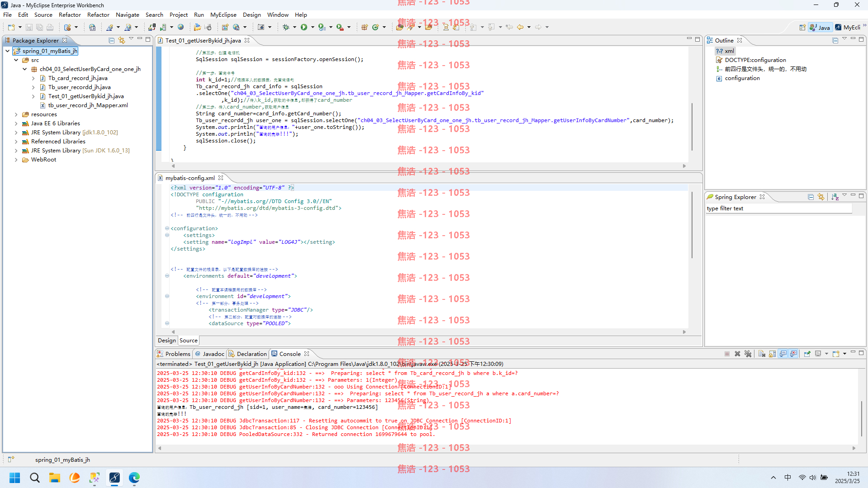Click the Run (green play) toolbar button

pos(304,27)
